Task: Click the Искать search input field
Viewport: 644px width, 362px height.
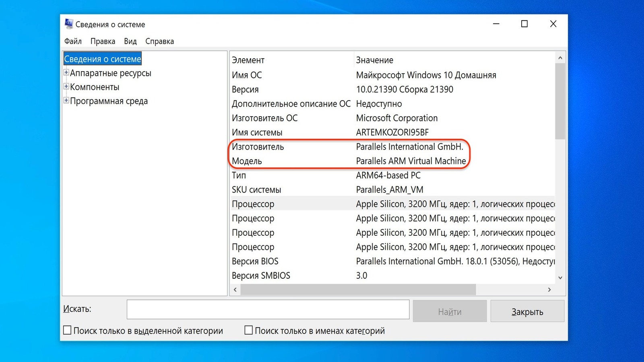Action: (268, 310)
